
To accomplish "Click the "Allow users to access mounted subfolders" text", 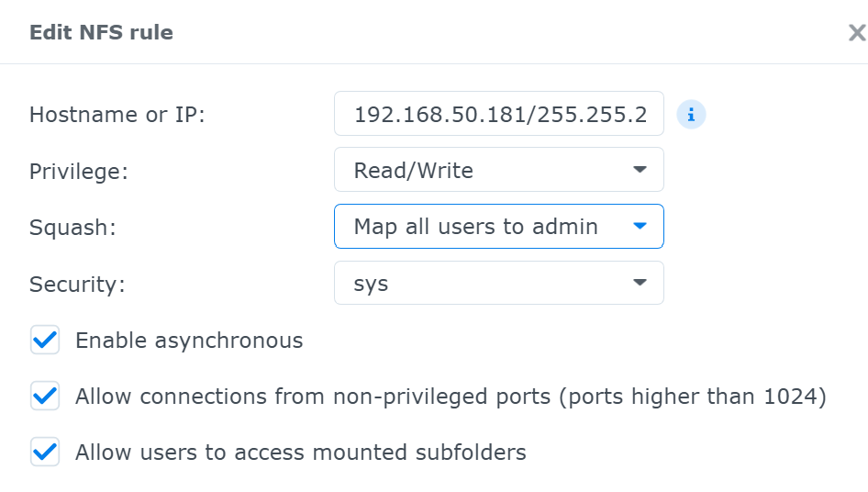I will pyautogui.click(x=301, y=453).
